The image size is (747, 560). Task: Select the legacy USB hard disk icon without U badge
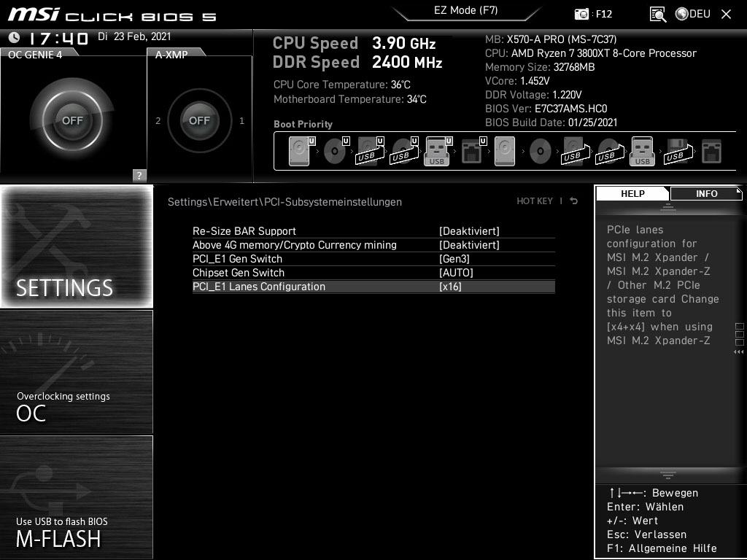pos(576,152)
